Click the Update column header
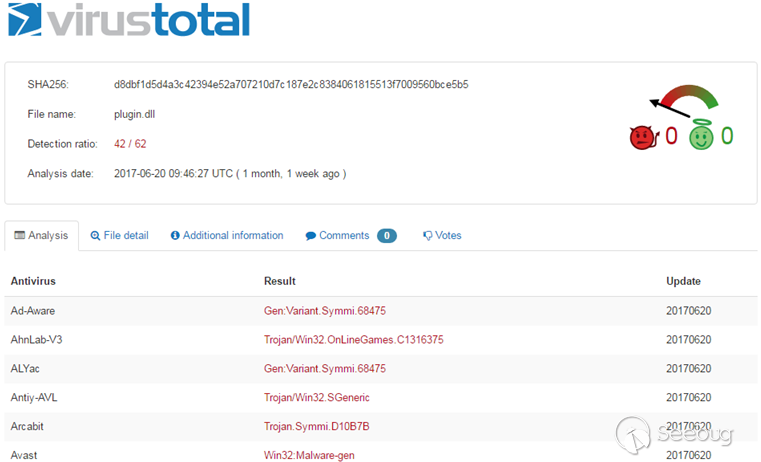Viewport: 761px width, 462px height. 683,281
